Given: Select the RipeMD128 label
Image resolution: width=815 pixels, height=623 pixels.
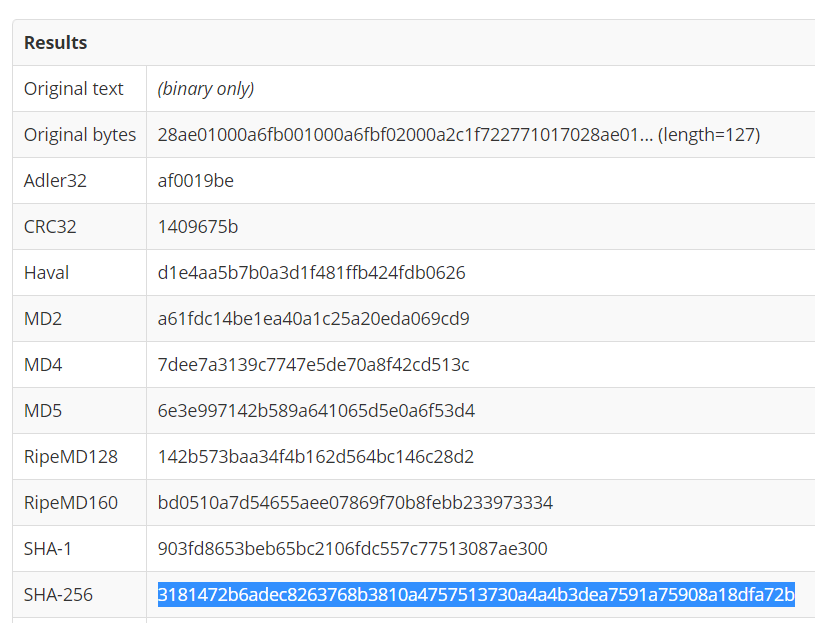Looking at the screenshot, I should point(71,457).
